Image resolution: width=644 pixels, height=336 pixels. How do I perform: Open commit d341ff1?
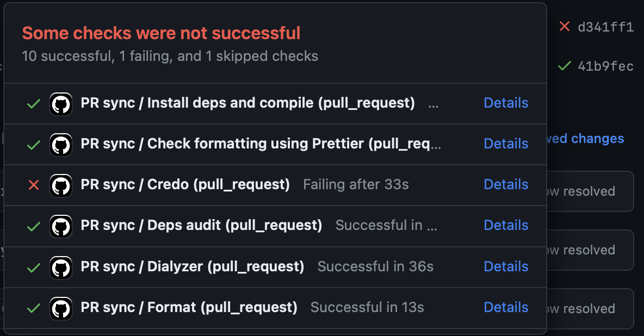[605, 27]
